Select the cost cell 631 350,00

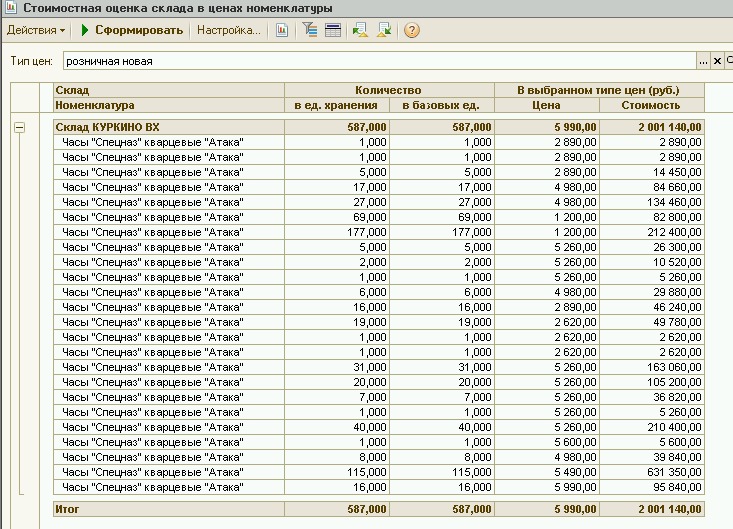[652, 472]
